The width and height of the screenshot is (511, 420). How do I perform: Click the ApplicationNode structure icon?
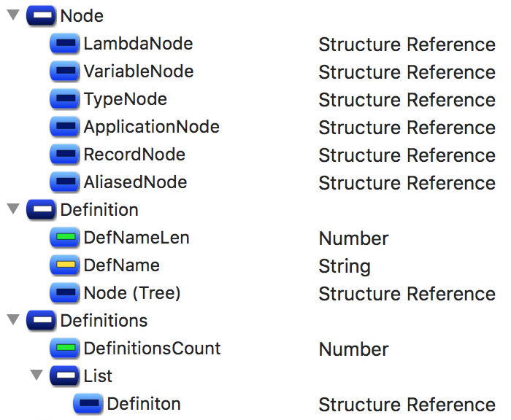click(x=64, y=128)
